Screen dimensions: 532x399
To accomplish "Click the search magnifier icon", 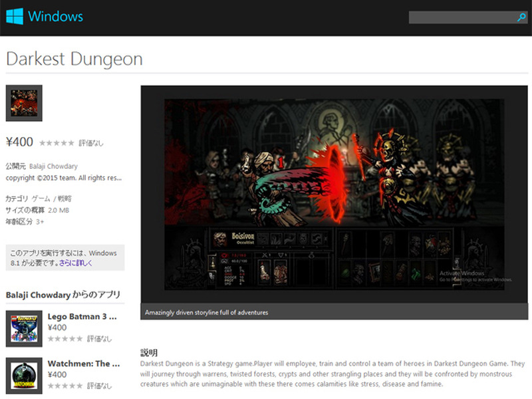I will coord(521,17).
